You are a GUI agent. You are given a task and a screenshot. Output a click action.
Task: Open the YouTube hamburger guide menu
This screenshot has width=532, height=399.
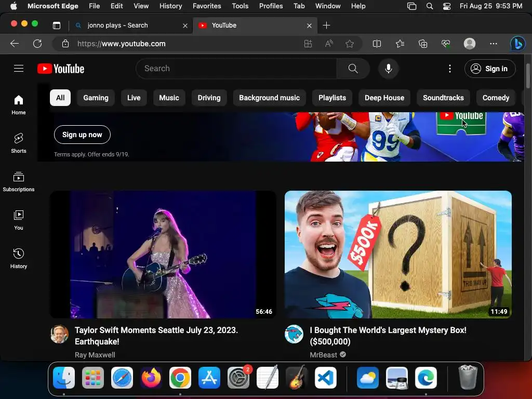(x=19, y=69)
